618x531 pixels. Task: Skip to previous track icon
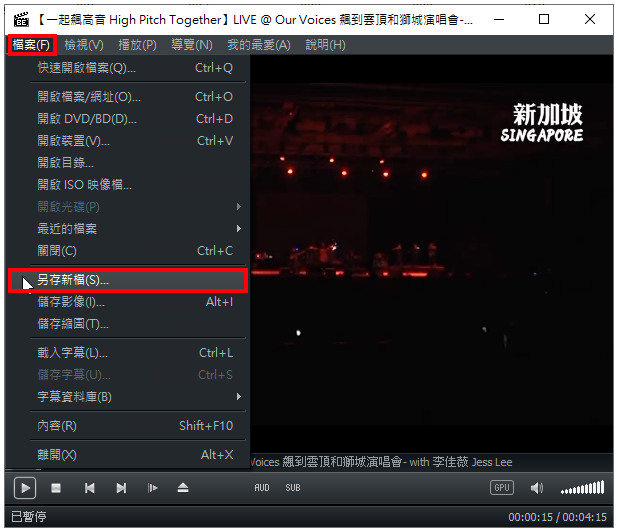89,488
